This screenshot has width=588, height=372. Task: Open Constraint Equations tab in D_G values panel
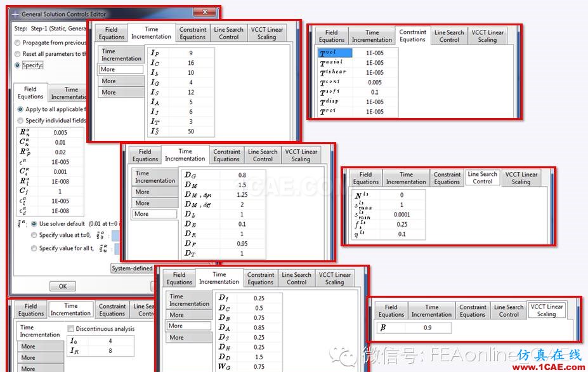(226, 155)
